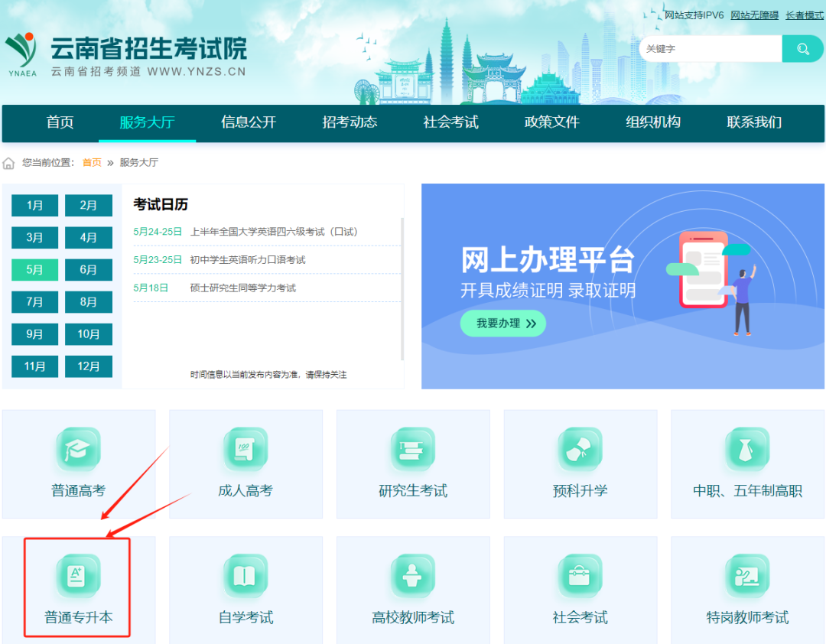
Task: Click the exam calendar list scrollbar
Action: (402, 289)
